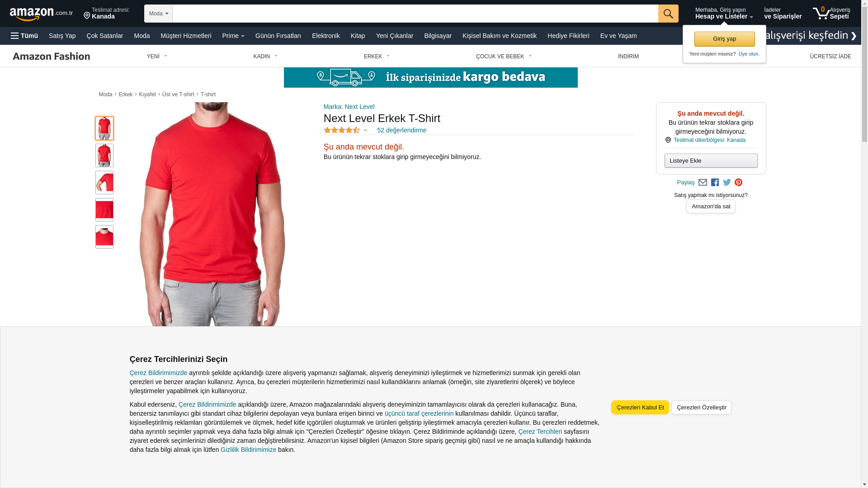Screen dimensions: 868x488
Task: Click inside the search text field
Action: [x=415, y=14]
